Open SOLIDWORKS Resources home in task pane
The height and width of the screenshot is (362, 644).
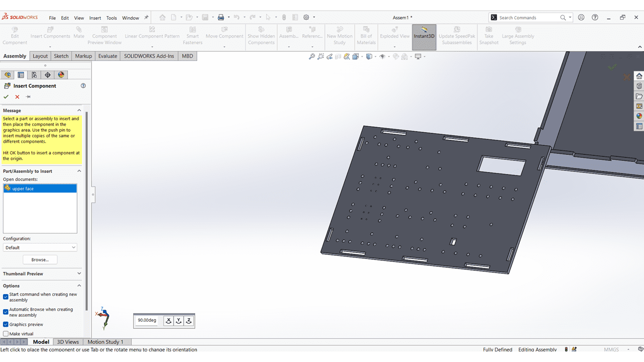point(639,76)
